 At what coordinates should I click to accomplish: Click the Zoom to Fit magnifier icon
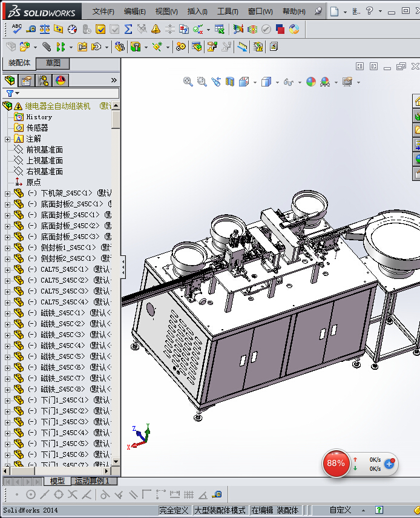click(188, 82)
